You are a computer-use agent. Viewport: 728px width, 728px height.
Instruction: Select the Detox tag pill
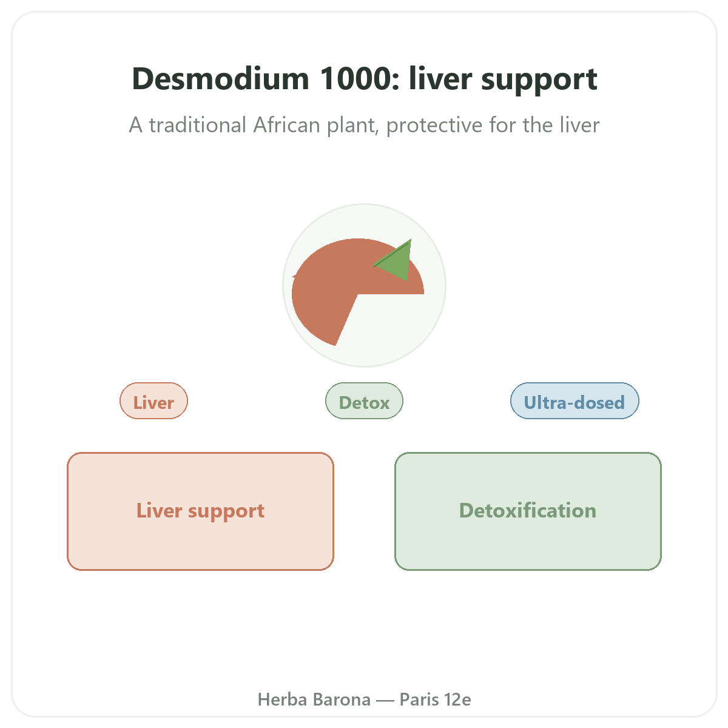(x=364, y=401)
